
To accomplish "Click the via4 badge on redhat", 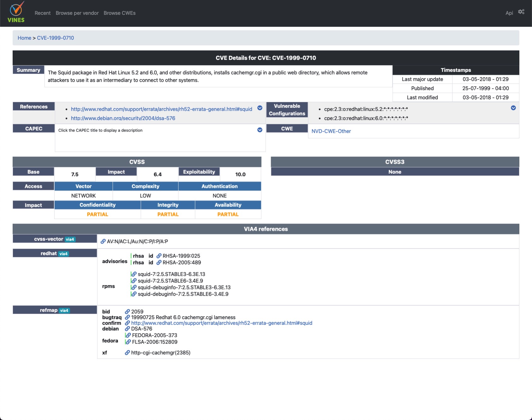I will tap(63, 254).
